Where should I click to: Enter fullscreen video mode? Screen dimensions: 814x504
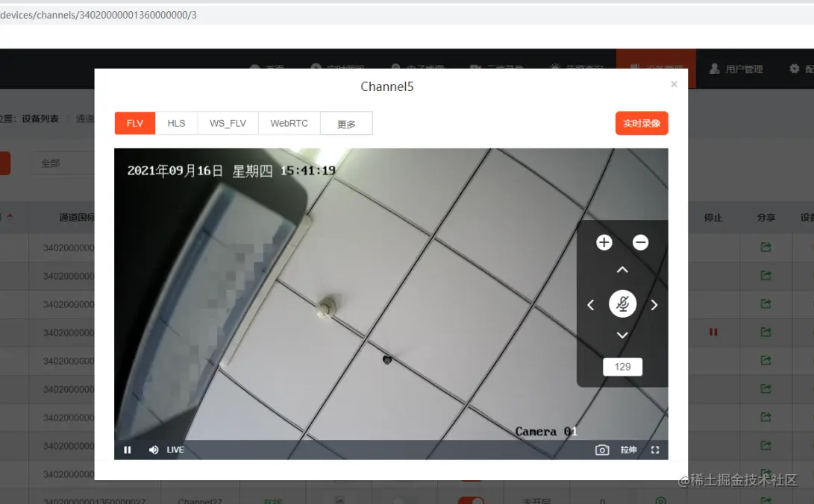655,450
